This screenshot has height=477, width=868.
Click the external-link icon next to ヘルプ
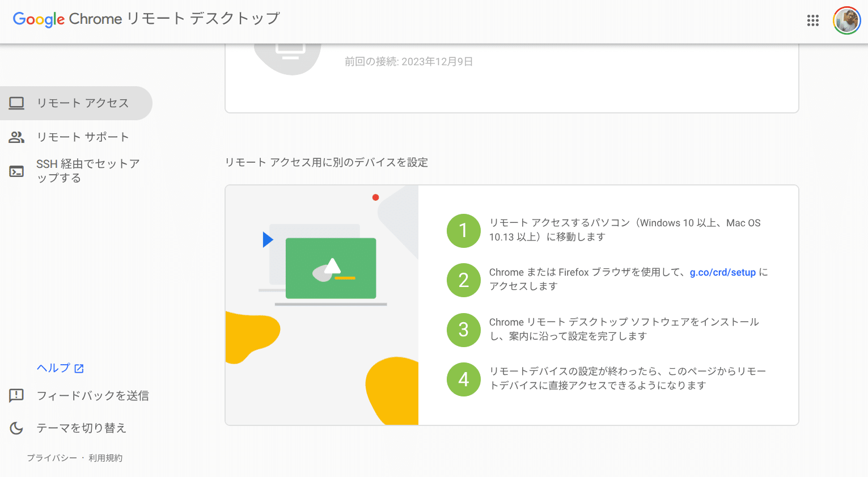tap(80, 368)
